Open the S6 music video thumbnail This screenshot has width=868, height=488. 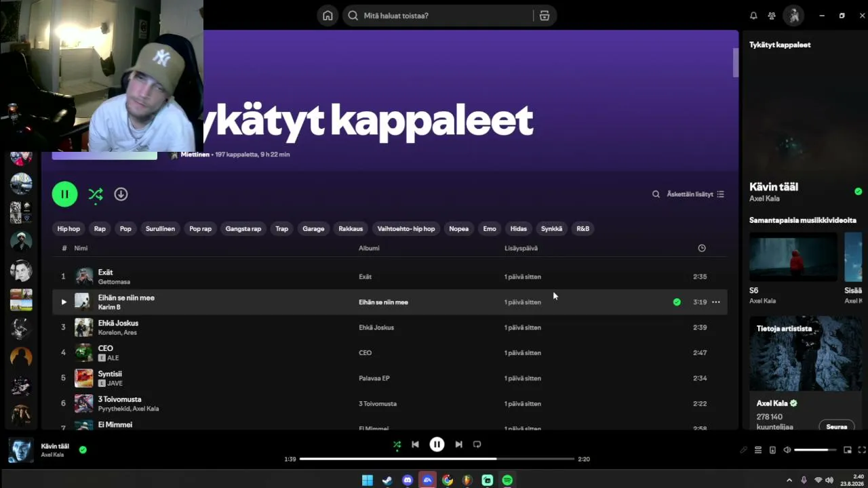point(793,257)
